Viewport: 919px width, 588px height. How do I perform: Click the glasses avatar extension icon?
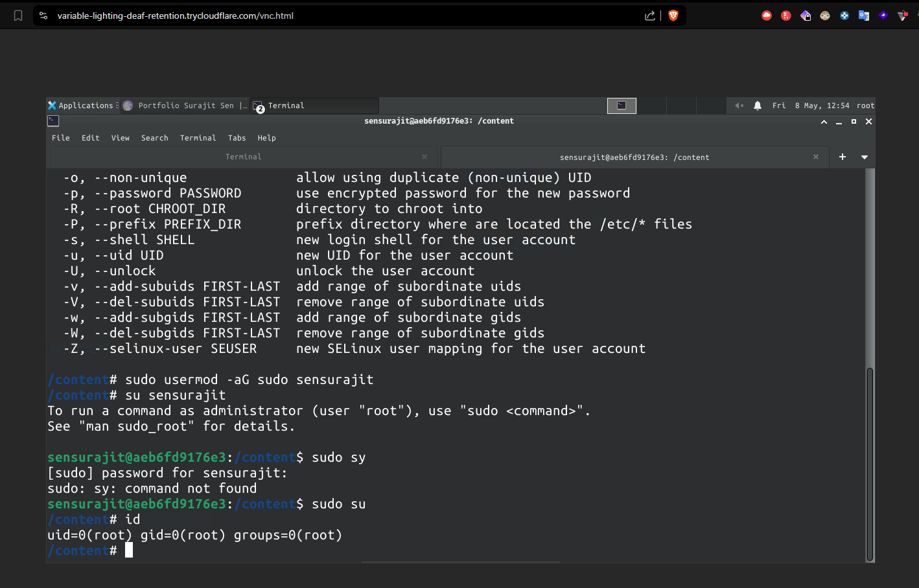825,16
